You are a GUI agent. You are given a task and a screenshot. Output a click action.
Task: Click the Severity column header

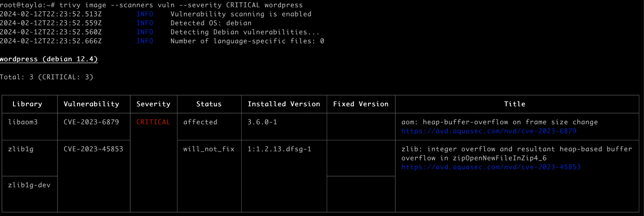pos(153,104)
